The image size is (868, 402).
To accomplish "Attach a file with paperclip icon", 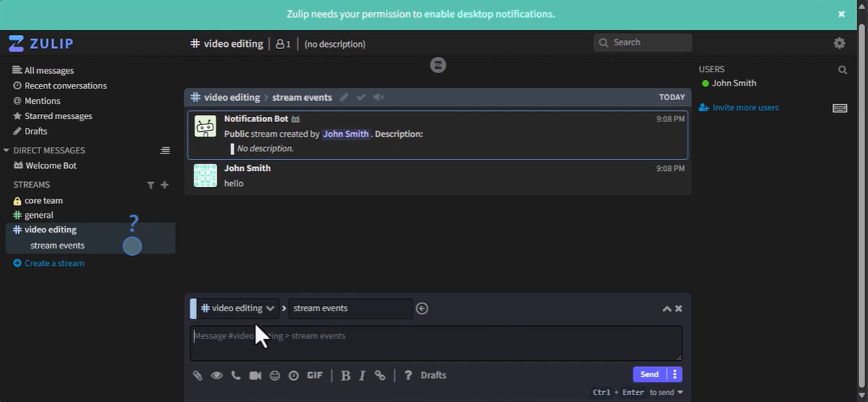I will tap(197, 376).
